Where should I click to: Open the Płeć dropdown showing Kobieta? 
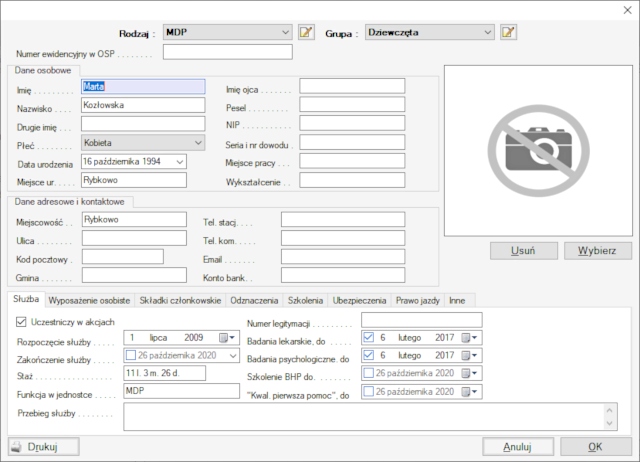197,143
